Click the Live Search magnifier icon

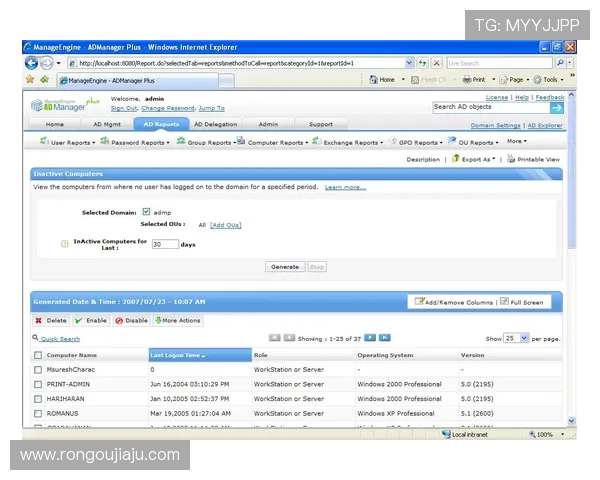tap(561, 63)
